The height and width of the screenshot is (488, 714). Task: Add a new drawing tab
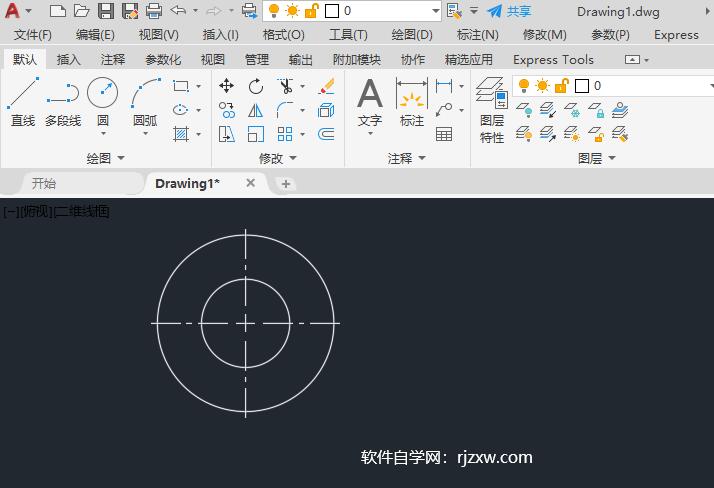pos(286,184)
